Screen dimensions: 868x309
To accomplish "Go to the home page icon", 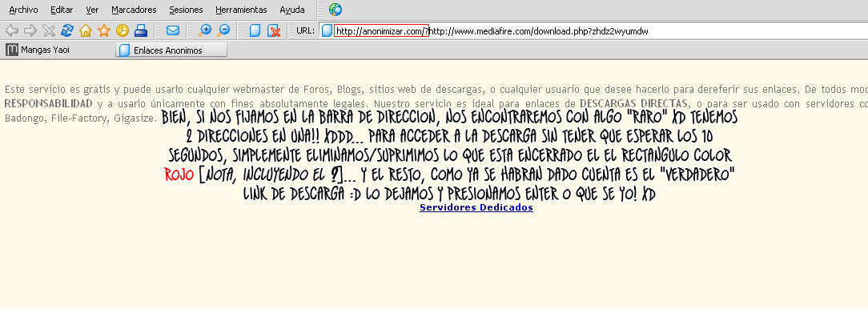I will (85, 30).
